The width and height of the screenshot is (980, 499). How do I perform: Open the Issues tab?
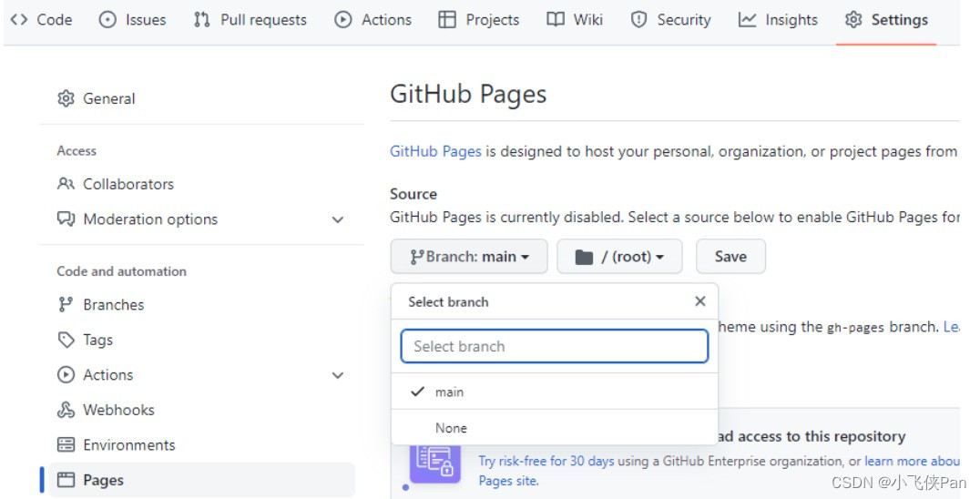132,20
